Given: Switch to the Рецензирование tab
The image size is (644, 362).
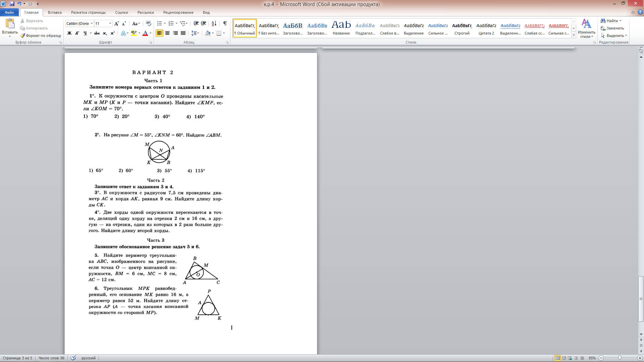Looking at the screenshot, I should click(178, 12).
